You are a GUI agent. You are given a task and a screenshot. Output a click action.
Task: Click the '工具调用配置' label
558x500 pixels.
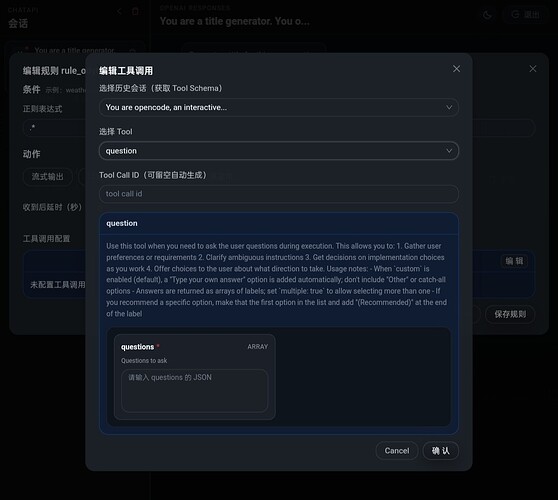(46, 238)
